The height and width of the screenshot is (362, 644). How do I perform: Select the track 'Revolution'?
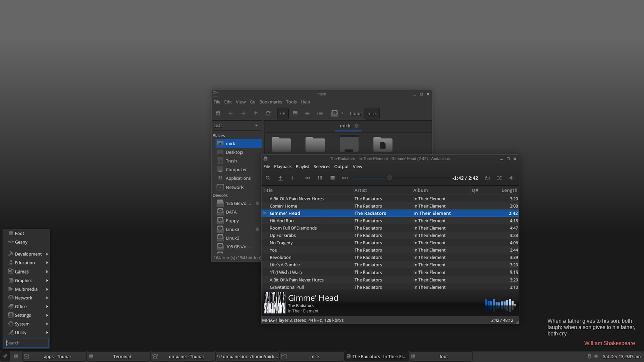tap(390, 257)
